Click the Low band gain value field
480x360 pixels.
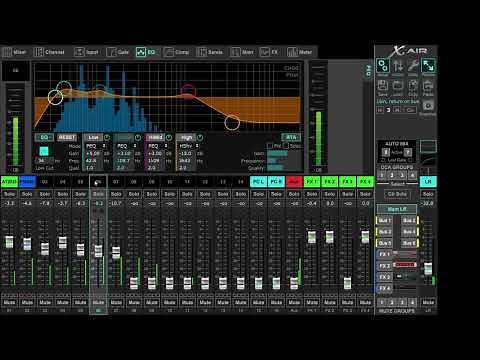(x=94, y=153)
